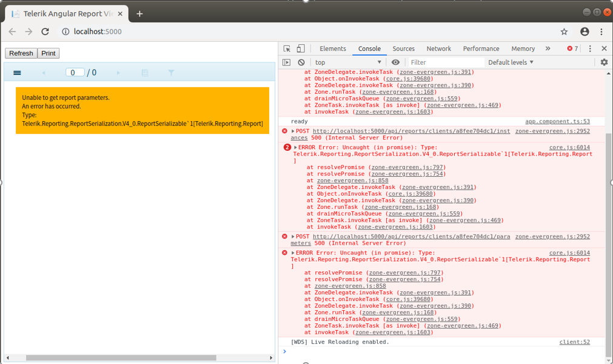Click the 7 errors counter
Image resolution: width=613 pixels, height=364 pixels.
[x=572, y=48]
